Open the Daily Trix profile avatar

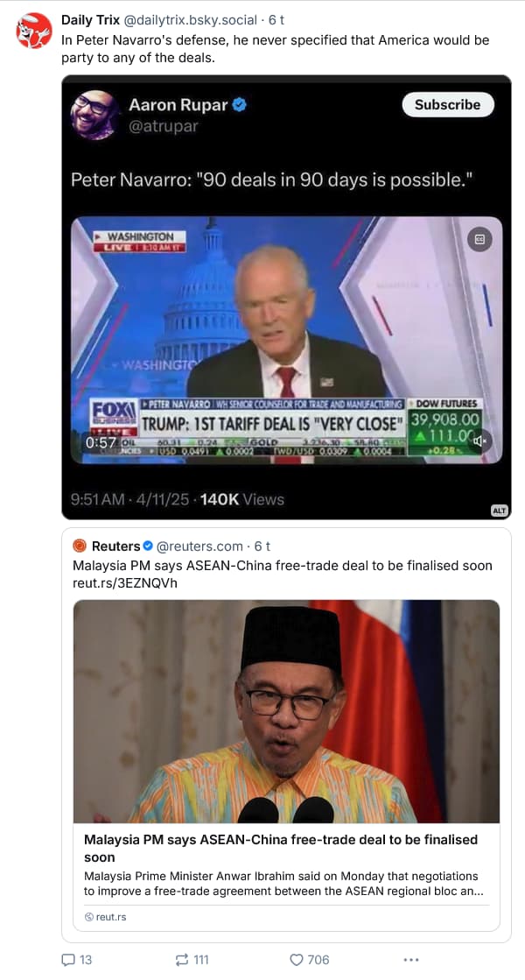pos(34,31)
